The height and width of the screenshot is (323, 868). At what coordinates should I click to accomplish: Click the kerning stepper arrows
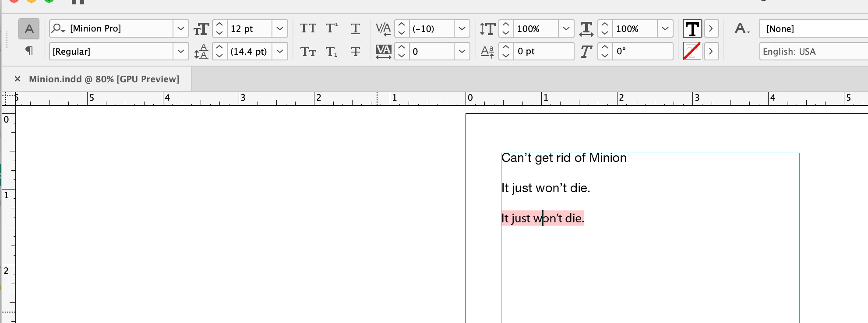[x=402, y=28]
